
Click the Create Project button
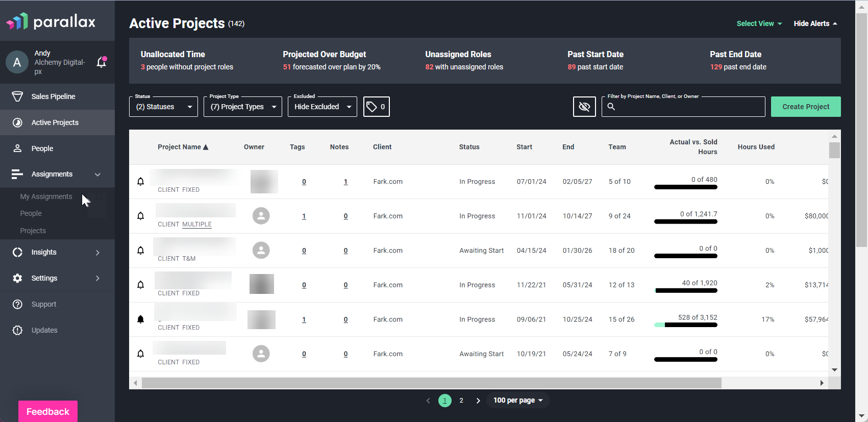806,107
